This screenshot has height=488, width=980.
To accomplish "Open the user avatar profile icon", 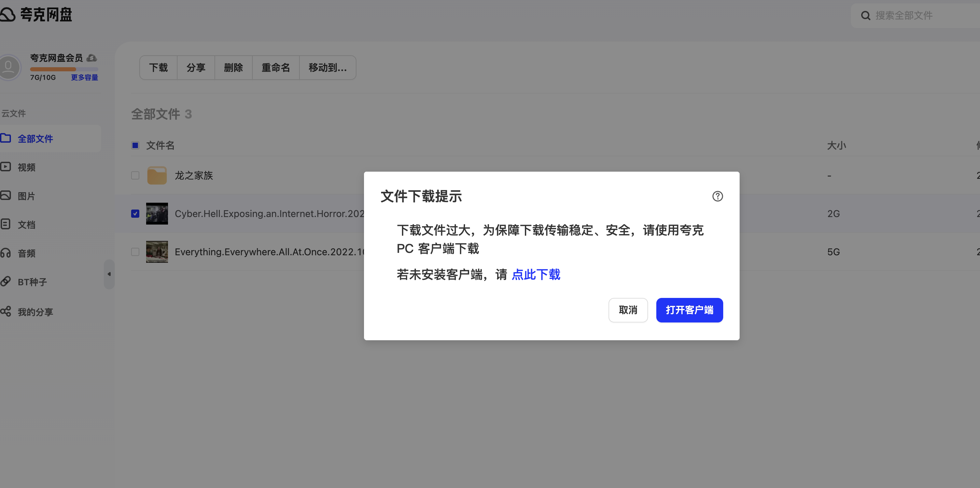I will click(x=9, y=67).
